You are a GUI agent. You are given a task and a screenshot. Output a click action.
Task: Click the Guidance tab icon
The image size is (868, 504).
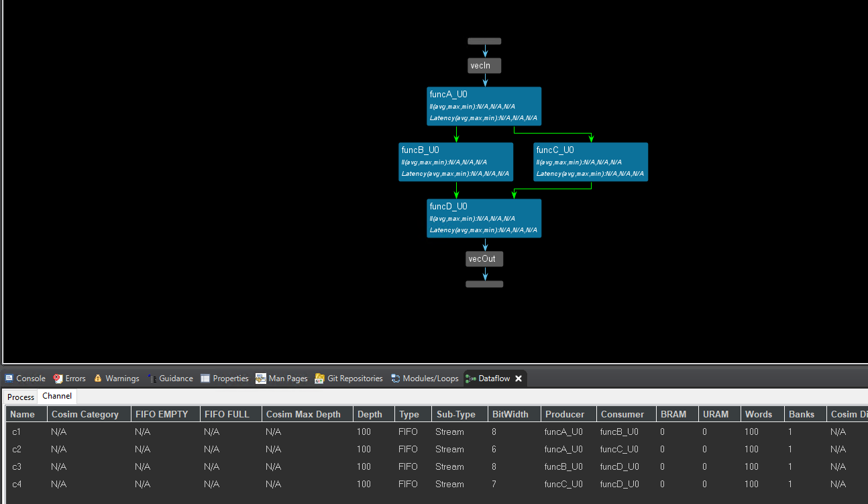(152, 379)
